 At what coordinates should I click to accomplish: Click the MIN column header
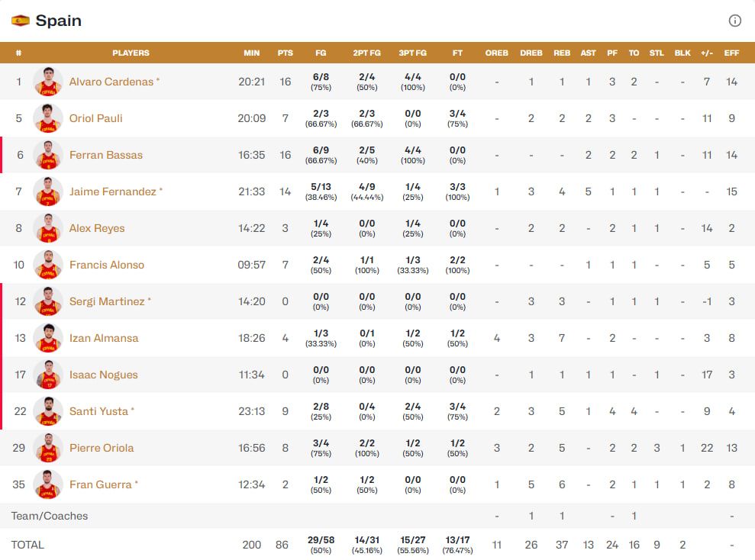(251, 53)
